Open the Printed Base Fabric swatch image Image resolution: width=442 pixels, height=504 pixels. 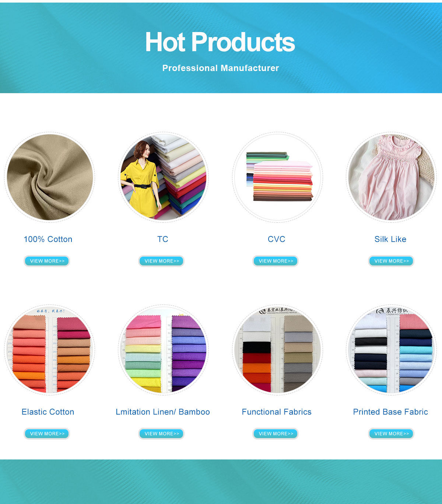click(x=391, y=350)
